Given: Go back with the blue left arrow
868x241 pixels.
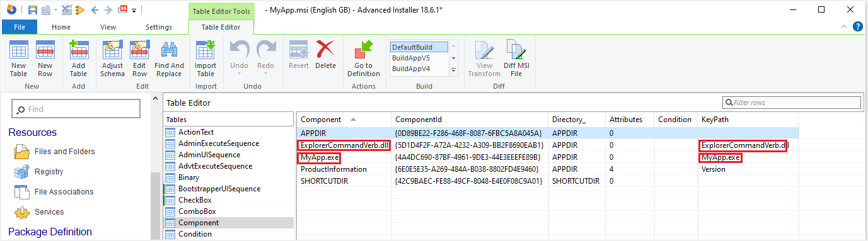Looking at the screenshot, I should pos(95,10).
